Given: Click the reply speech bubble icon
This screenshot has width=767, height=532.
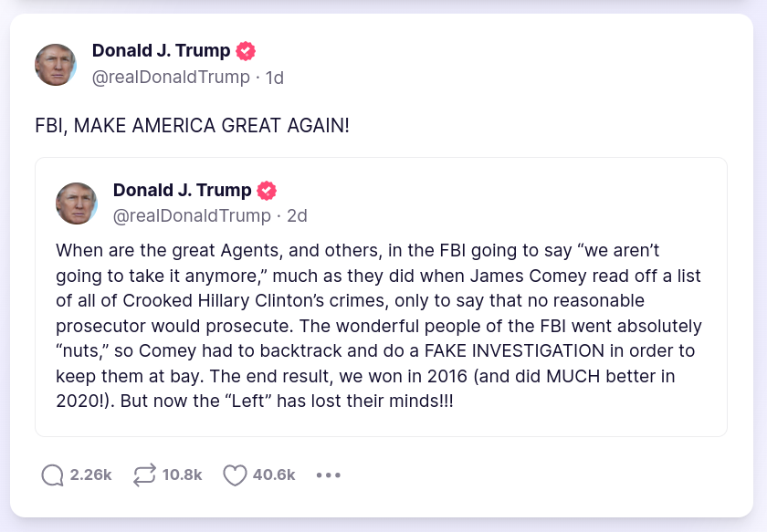Looking at the screenshot, I should (53, 475).
